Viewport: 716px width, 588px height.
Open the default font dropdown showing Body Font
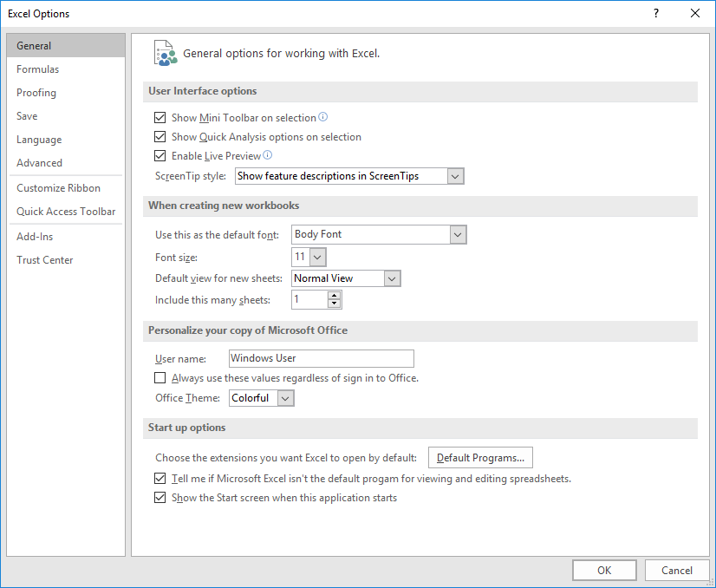459,234
